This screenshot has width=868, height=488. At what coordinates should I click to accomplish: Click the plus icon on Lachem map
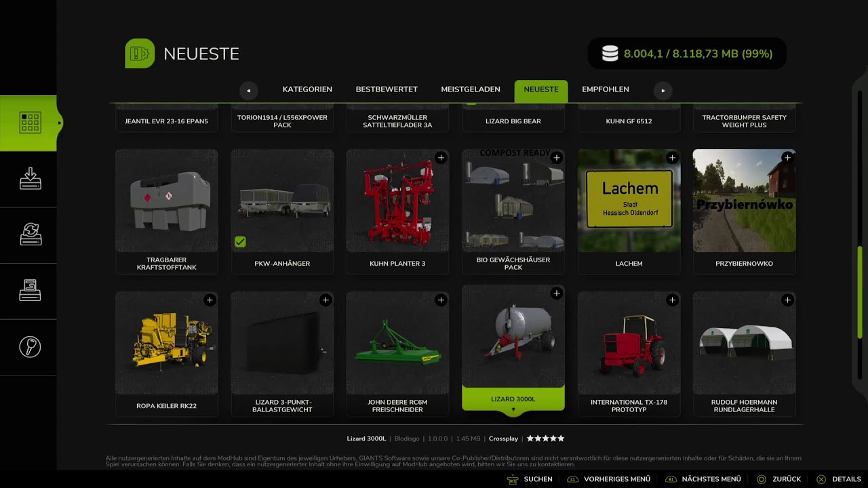point(672,158)
